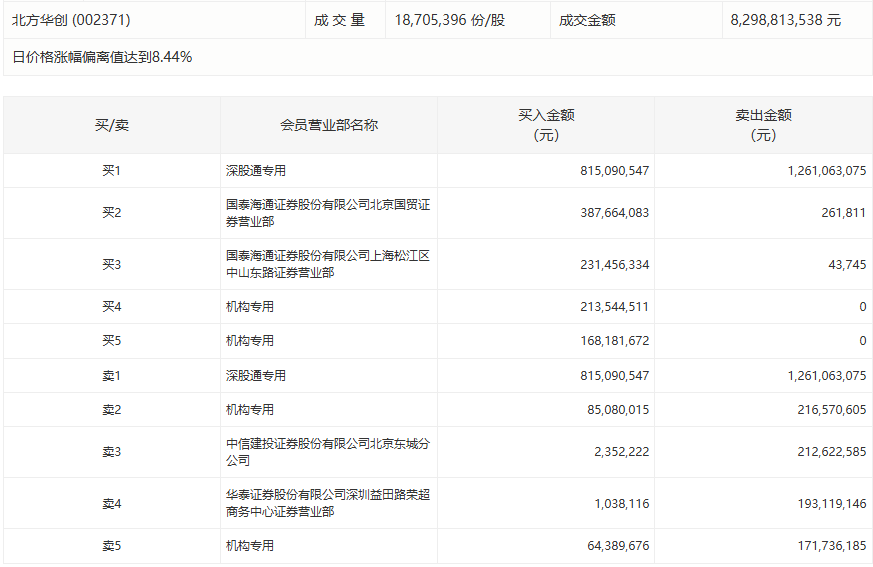
Task: Select buy amount 1,038,116
Action: coord(621,503)
